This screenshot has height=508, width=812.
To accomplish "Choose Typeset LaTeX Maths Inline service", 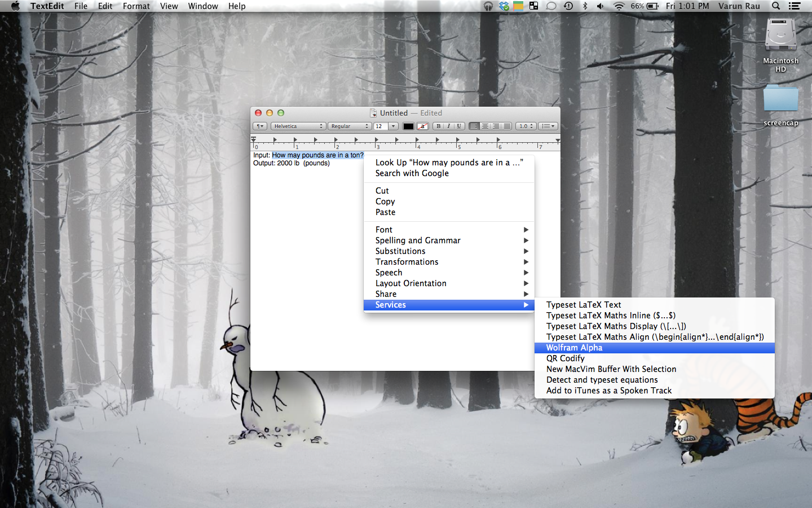I will point(654,316).
